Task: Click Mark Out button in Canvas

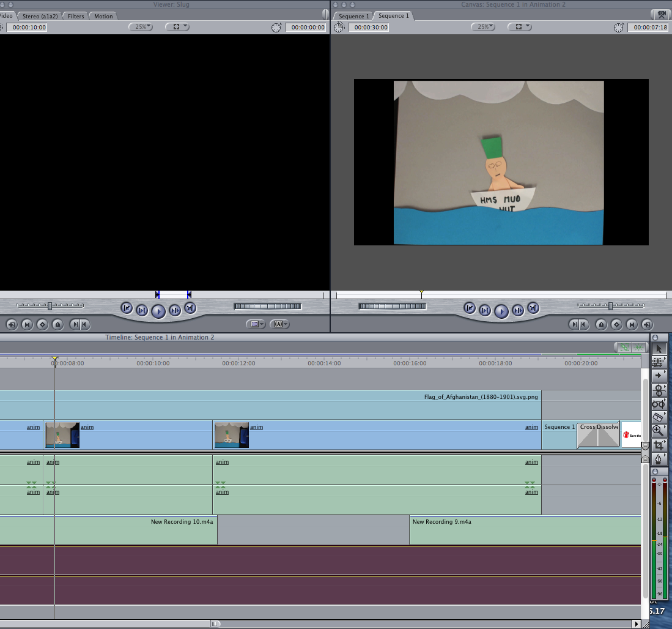Action: point(584,324)
